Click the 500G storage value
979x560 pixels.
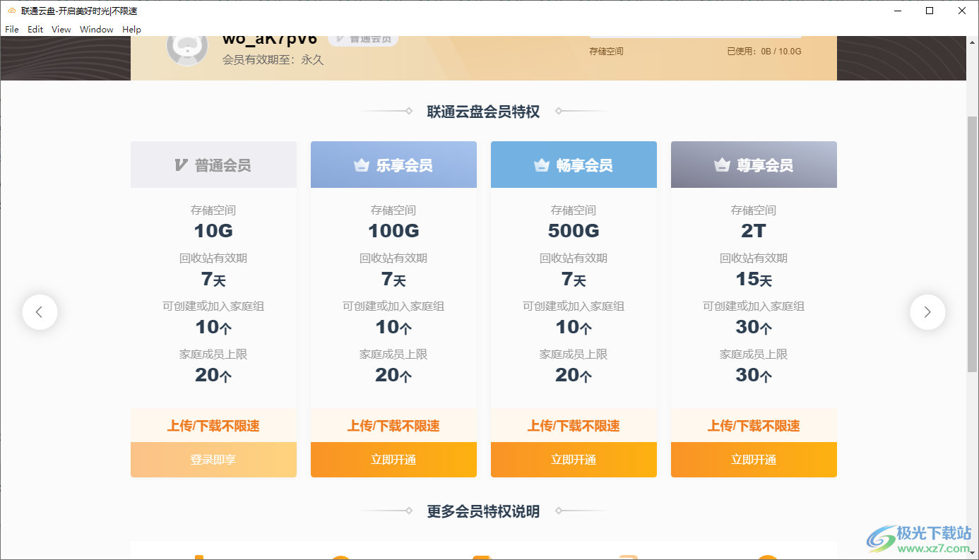[574, 231]
